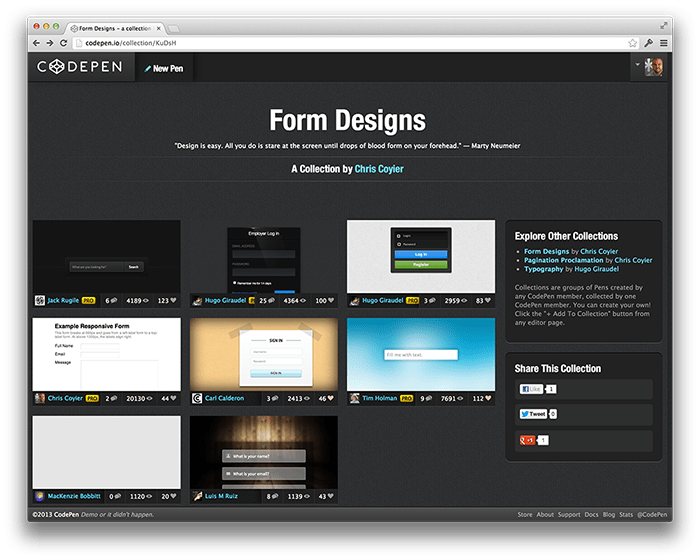
Task: Select the Form Designs browser tab
Action: click(x=115, y=28)
